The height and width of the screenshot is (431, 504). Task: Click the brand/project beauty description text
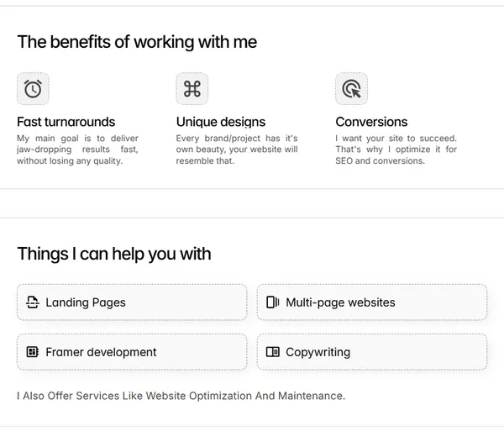pyautogui.click(x=237, y=150)
